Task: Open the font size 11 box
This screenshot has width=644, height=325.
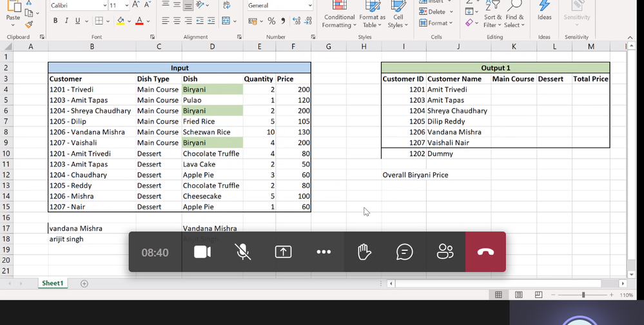Action: point(119,5)
